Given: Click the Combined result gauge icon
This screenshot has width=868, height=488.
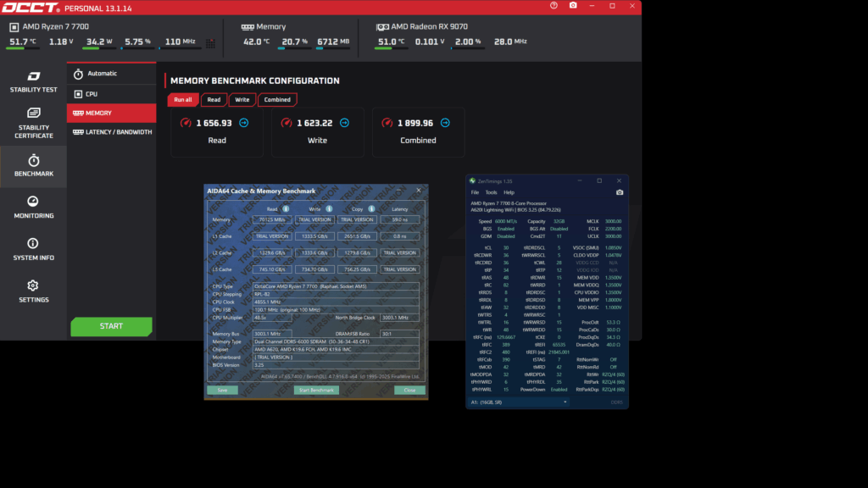Looking at the screenshot, I should click(387, 123).
